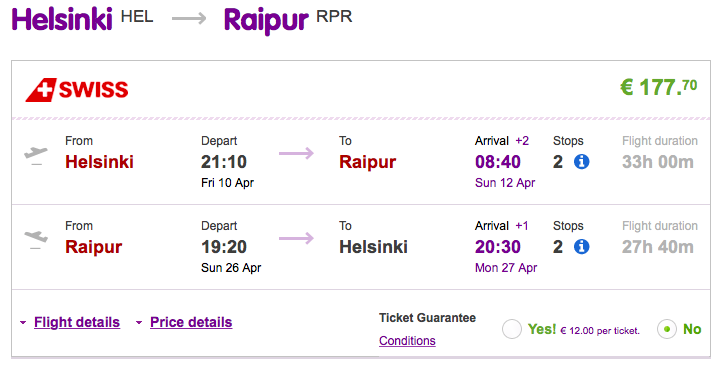
Task: Click purple arrow between Helsinki and Raipur outbound
Action: 296,153
